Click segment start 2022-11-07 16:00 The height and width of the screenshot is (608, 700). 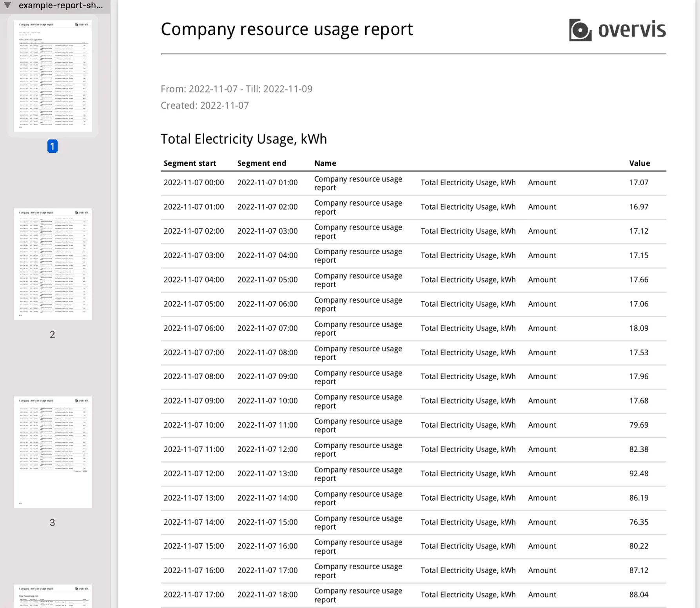coord(194,570)
